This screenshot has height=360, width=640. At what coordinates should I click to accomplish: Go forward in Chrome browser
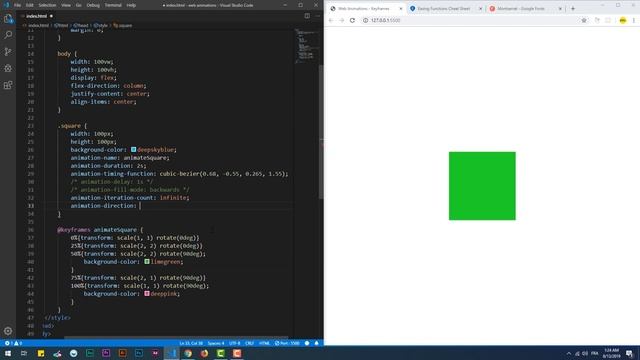click(342, 20)
